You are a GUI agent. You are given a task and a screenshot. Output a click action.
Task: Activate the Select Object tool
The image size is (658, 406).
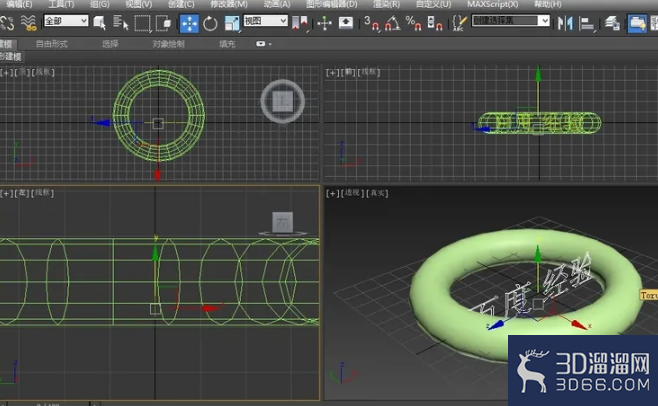click(99, 23)
